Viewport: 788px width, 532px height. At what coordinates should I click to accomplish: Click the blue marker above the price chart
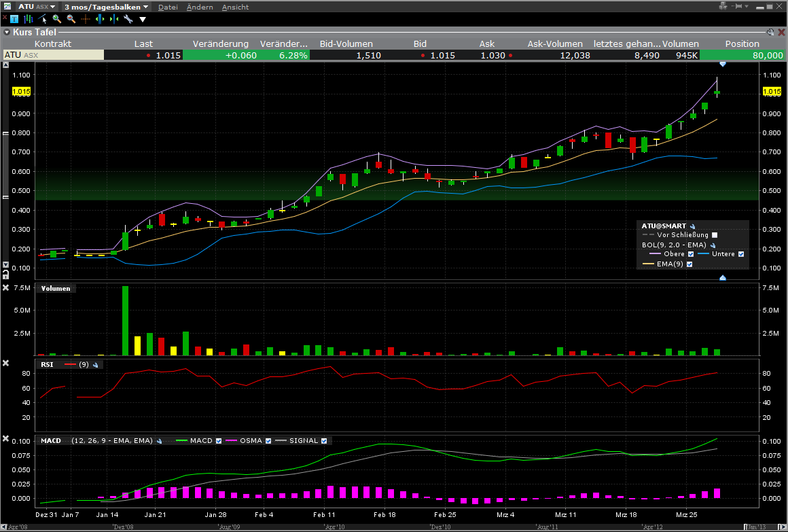[723, 65]
